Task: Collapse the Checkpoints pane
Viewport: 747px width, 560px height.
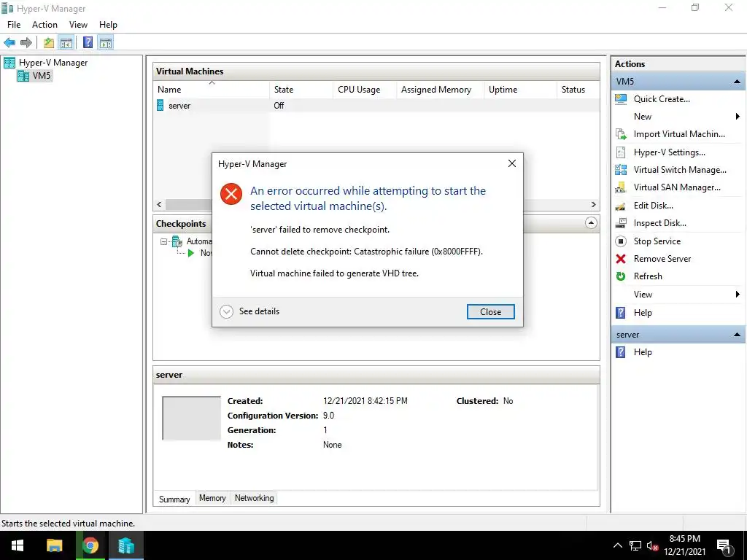Action: pos(591,223)
